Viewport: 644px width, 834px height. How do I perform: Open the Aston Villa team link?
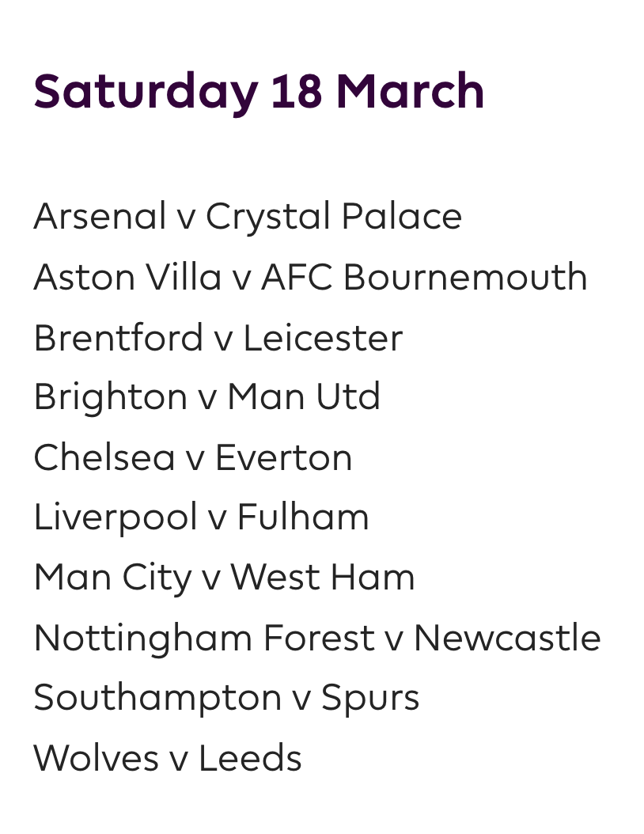(127, 277)
